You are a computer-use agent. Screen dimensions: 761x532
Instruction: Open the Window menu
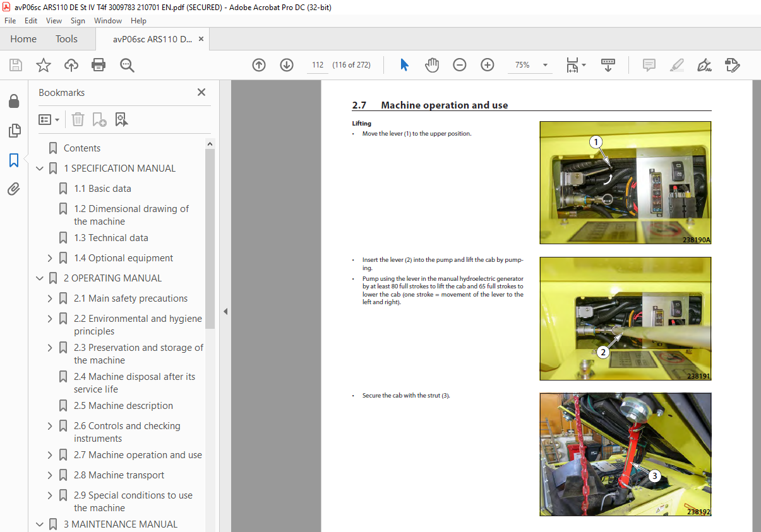108,21
